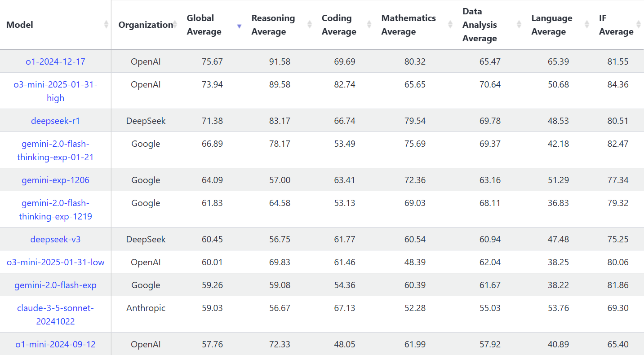
Task: Open claude-3-5-sonnet-20241022 model link
Action: pyautogui.click(x=55, y=315)
